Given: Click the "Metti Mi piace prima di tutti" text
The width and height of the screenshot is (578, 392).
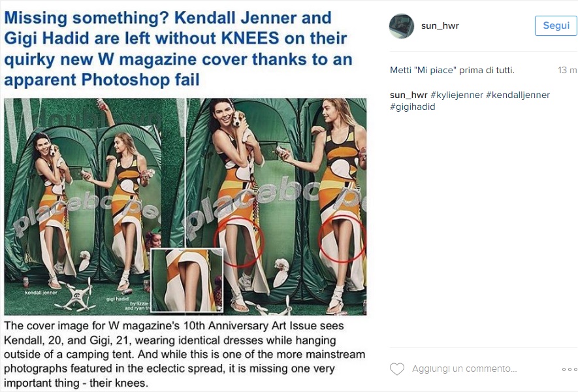Looking at the screenshot, I should [x=452, y=71].
